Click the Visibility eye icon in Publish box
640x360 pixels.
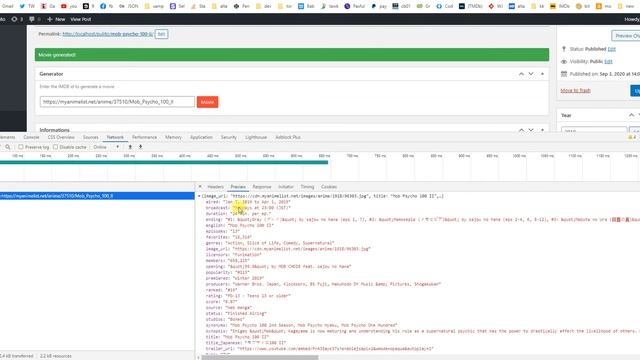(x=564, y=62)
